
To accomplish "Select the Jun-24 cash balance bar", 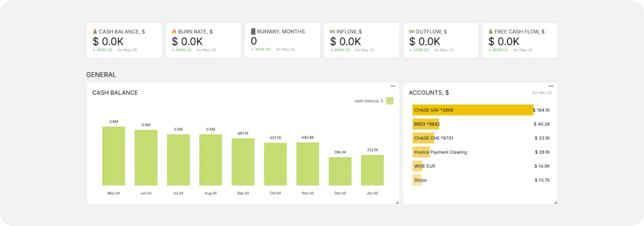I will [146, 158].
